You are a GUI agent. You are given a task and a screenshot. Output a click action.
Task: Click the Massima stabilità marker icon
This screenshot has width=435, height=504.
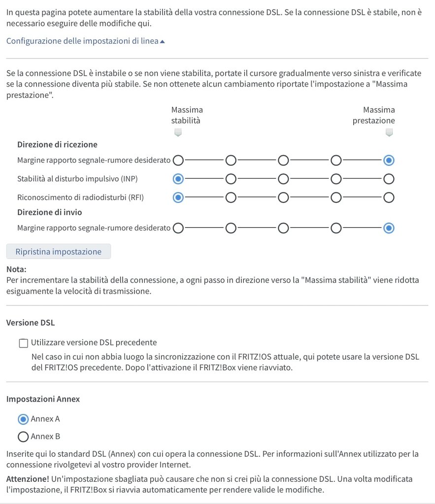[x=178, y=132]
